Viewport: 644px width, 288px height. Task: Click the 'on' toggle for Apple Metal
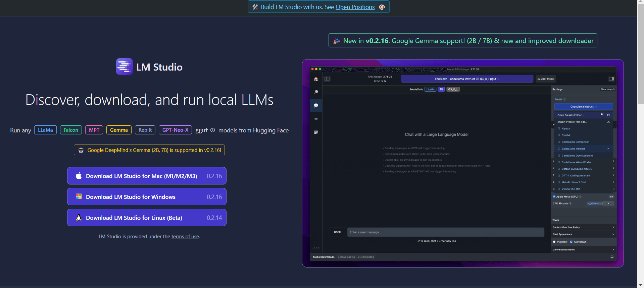click(x=611, y=197)
